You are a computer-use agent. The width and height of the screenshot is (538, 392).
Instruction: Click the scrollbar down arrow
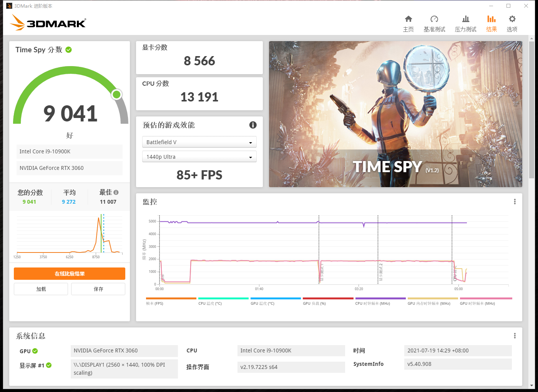pyautogui.click(x=531, y=385)
